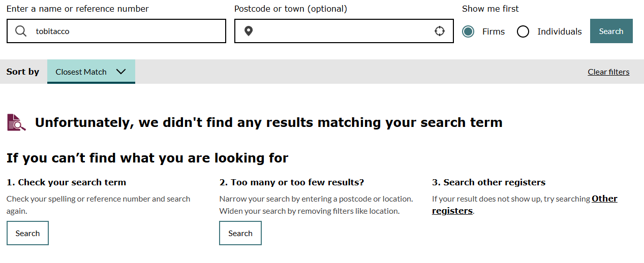Viewport: 644px width, 263px height.
Task: Use current location crosshair icon
Action: [440, 31]
